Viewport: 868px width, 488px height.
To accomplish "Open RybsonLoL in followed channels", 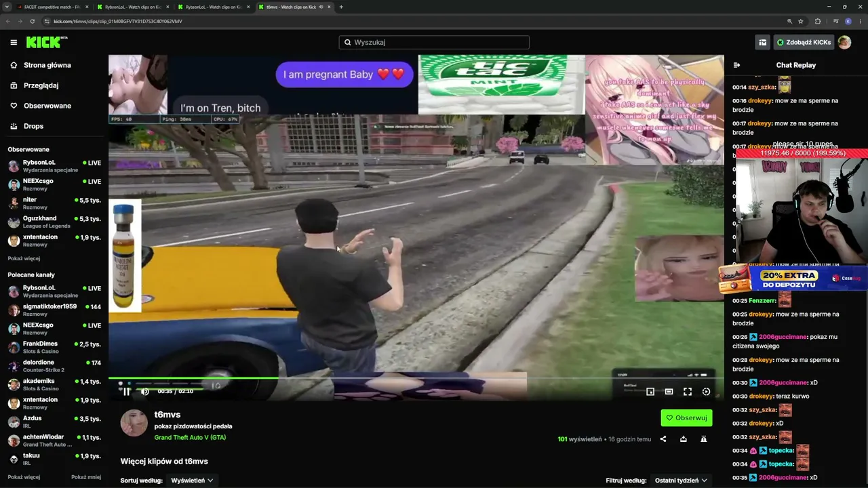I will [x=54, y=166].
